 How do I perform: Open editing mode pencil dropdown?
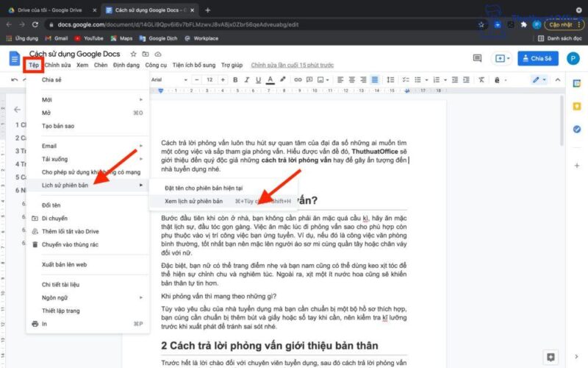[539, 79]
